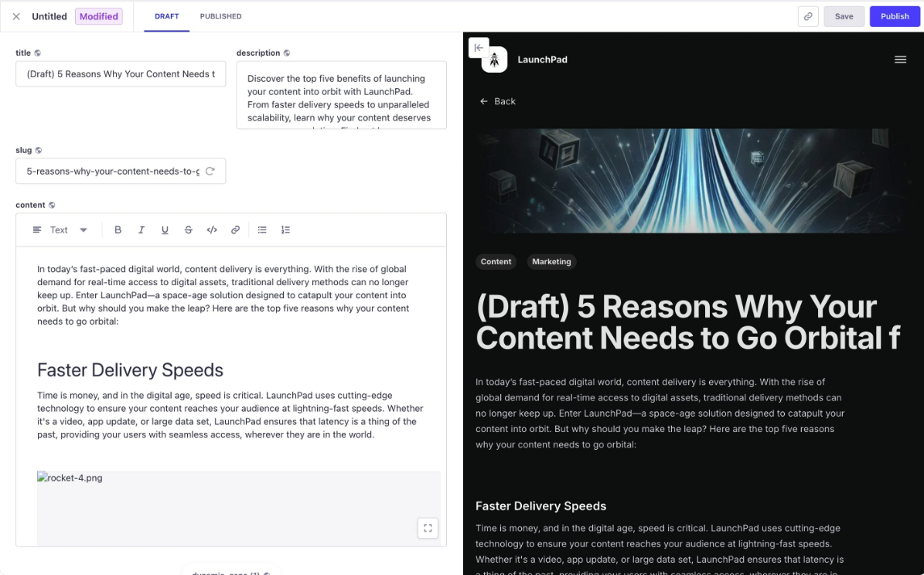
Task: Click the Faster Delivery Speeds heading in editor
Action: [x=130, y=370]
